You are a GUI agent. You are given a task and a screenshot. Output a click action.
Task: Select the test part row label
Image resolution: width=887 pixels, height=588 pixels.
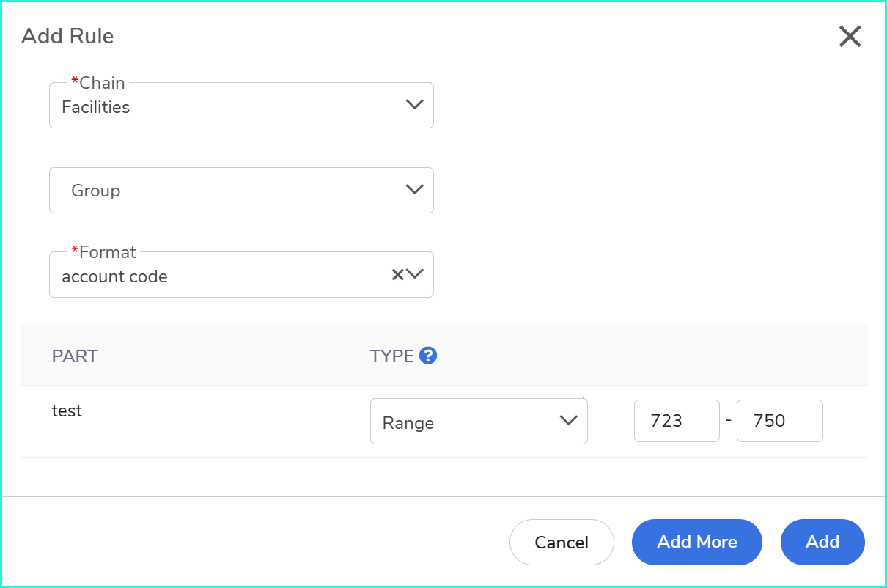(67, 411)
